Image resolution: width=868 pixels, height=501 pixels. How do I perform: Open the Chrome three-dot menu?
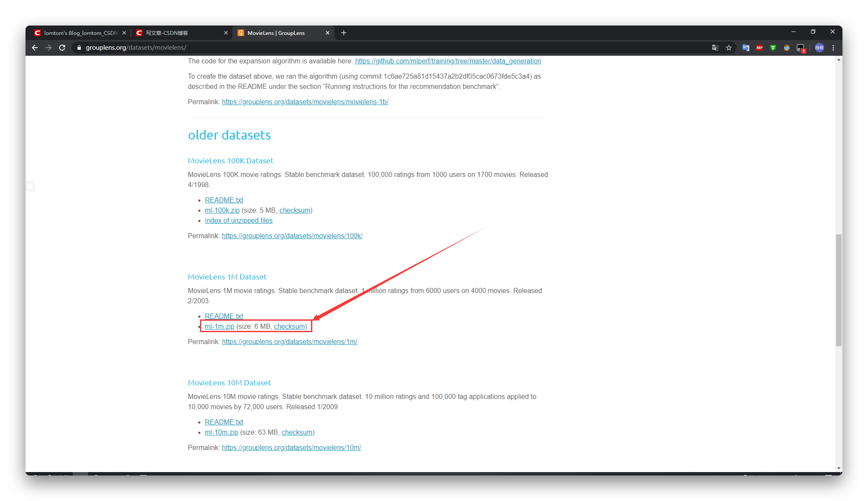834,48
